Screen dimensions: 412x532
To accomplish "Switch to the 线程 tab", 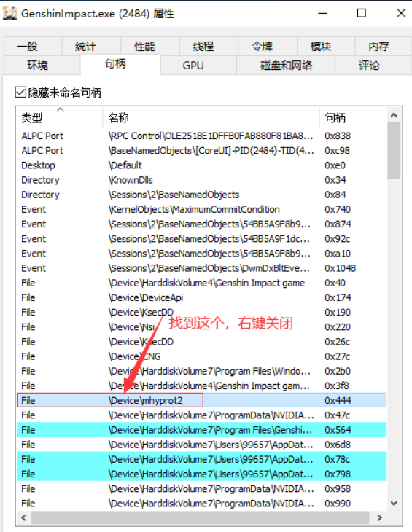I will pyautogui.click(x=209, y=46).
